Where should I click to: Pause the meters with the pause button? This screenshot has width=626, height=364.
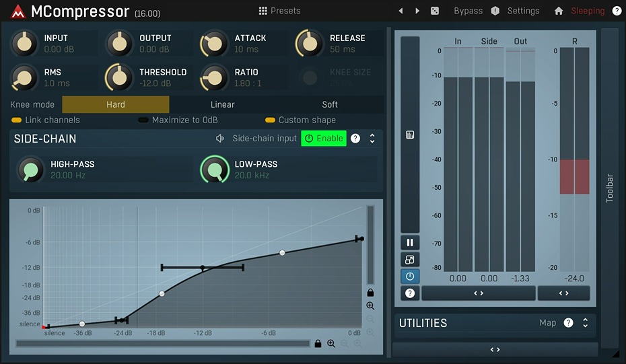click(x=409, y=243)
